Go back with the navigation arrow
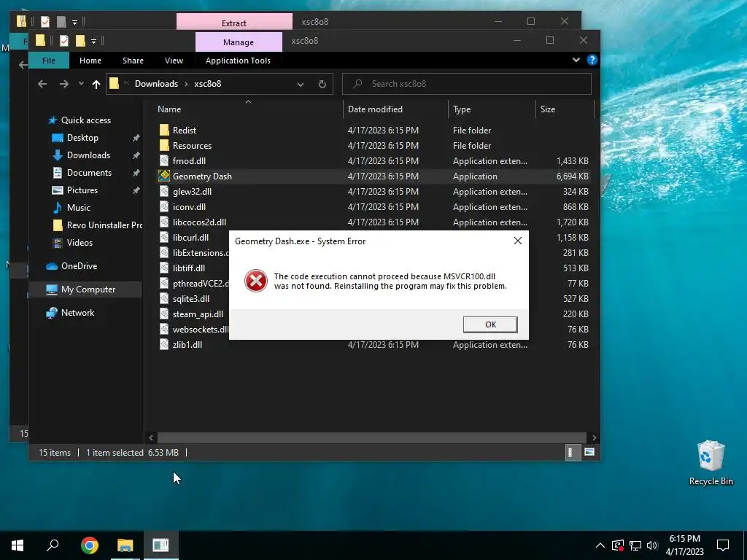Screen dimensions: 747x560 (42, 84)
